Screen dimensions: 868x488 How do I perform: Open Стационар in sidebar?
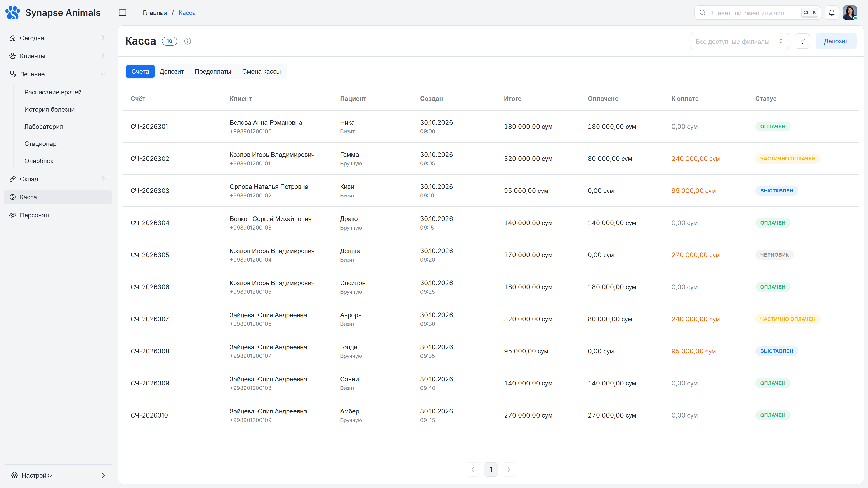[x=40, y=144]
